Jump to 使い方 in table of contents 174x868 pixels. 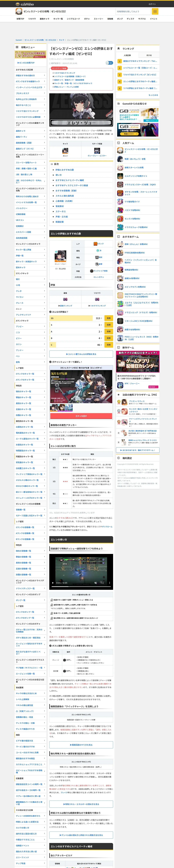click(58, 175)
